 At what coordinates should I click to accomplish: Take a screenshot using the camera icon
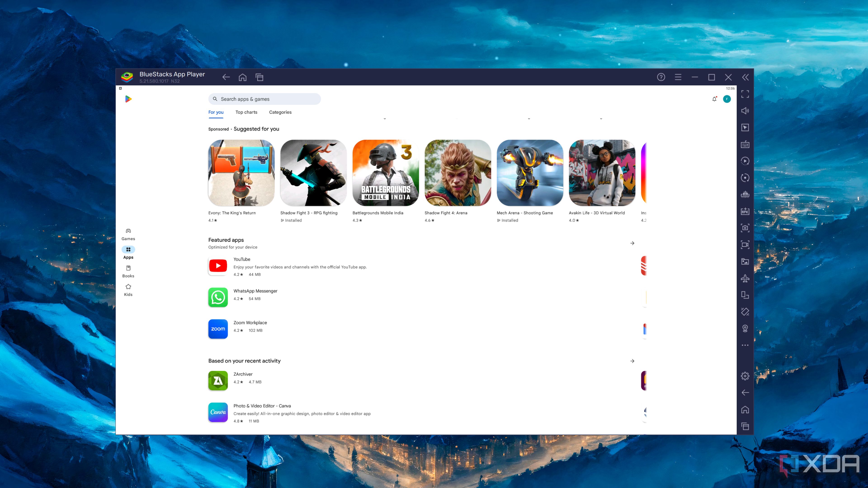coord(745,228)
